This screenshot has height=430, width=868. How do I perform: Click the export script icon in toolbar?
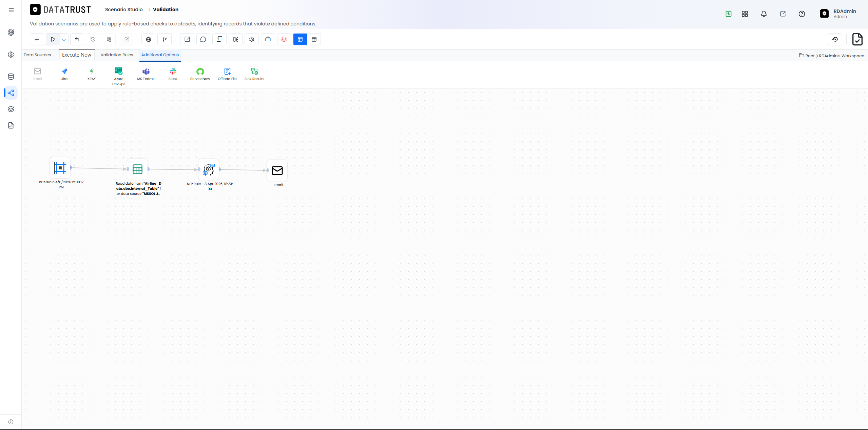click(x=109, y=39)
